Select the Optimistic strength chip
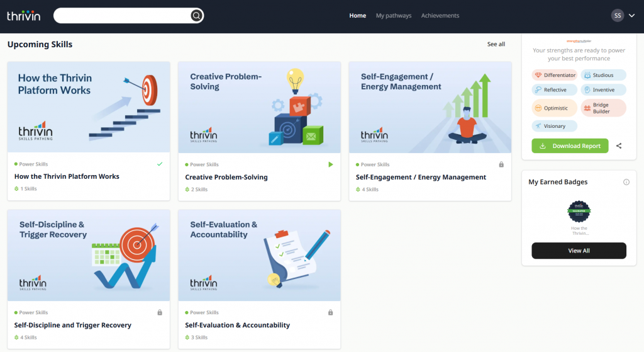The width and height of the screenshot is (644, 352). [x=555, y=108]
